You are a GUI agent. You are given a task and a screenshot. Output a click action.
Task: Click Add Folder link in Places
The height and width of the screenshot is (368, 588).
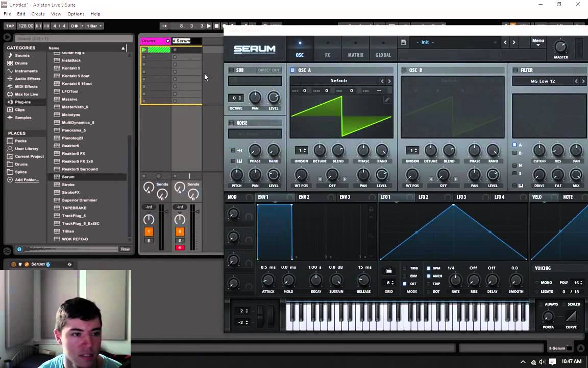(27, 180)
